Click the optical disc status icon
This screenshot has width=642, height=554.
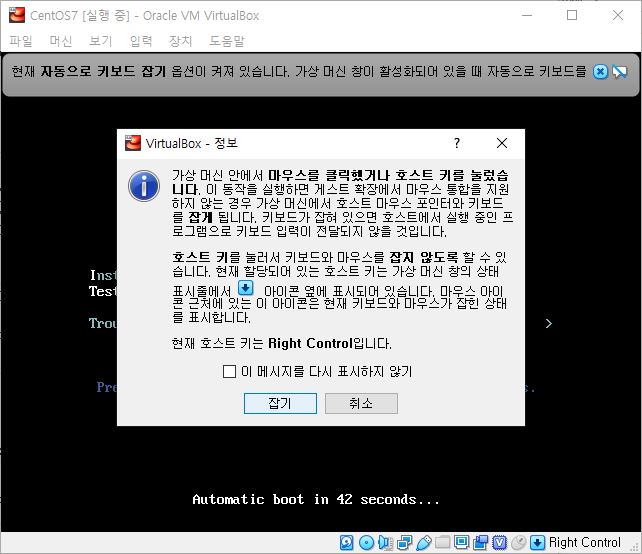(366, 543)
